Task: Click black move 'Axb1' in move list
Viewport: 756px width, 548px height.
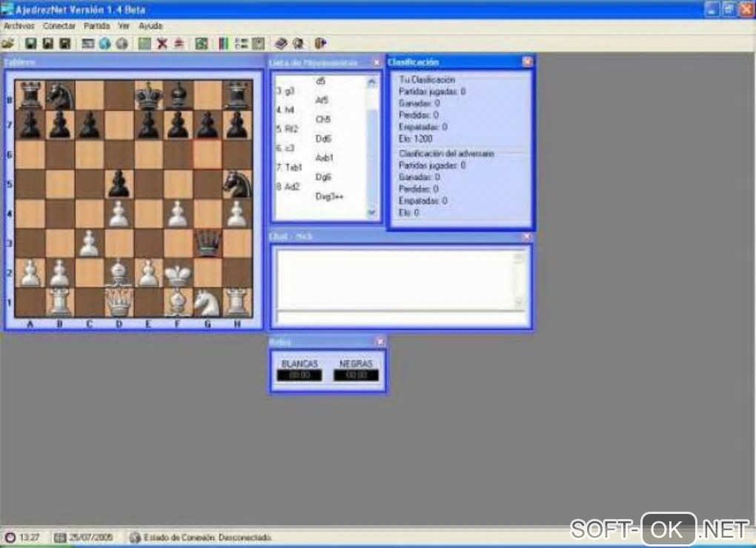Action: [x=324, y=158]
